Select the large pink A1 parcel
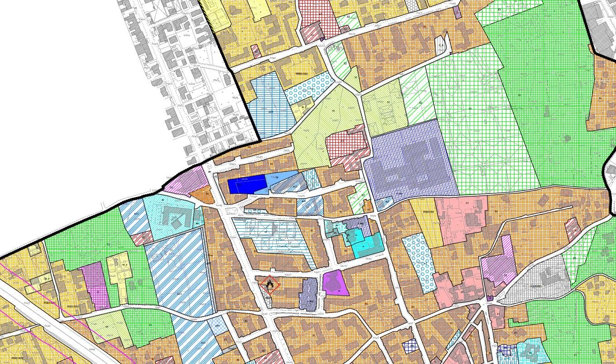The height and width of the screenshot is (364, 616). (x=461, y=220)
